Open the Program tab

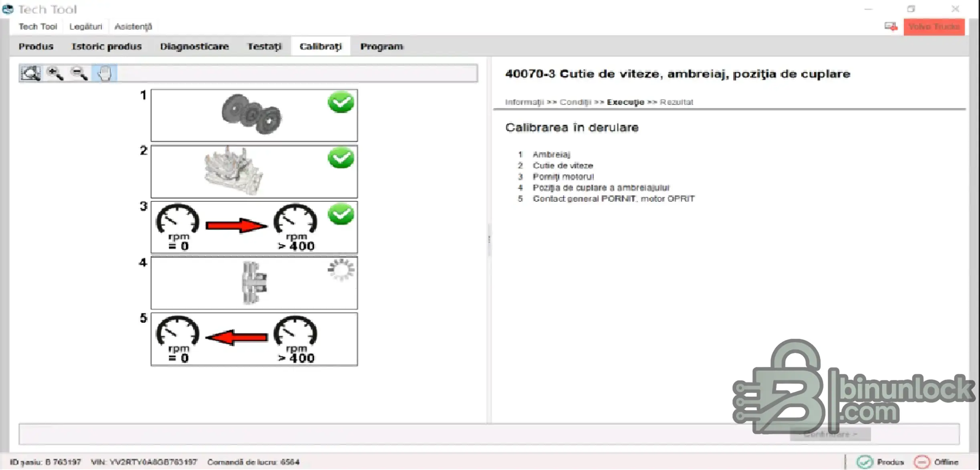[382, 46]
